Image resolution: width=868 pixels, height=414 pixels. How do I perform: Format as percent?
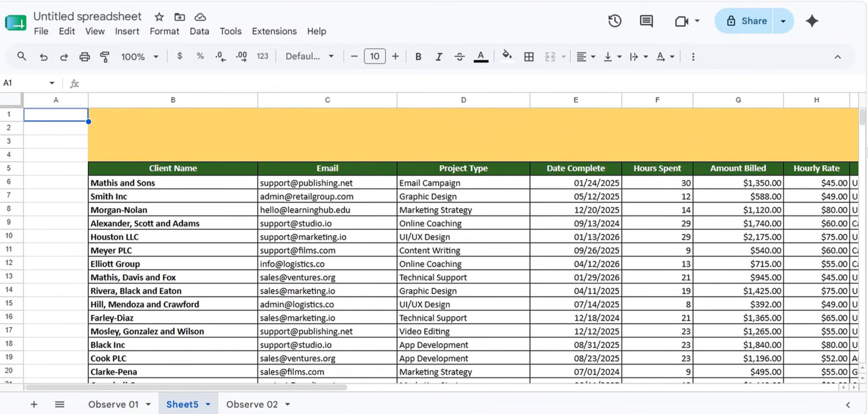[200, 56]
